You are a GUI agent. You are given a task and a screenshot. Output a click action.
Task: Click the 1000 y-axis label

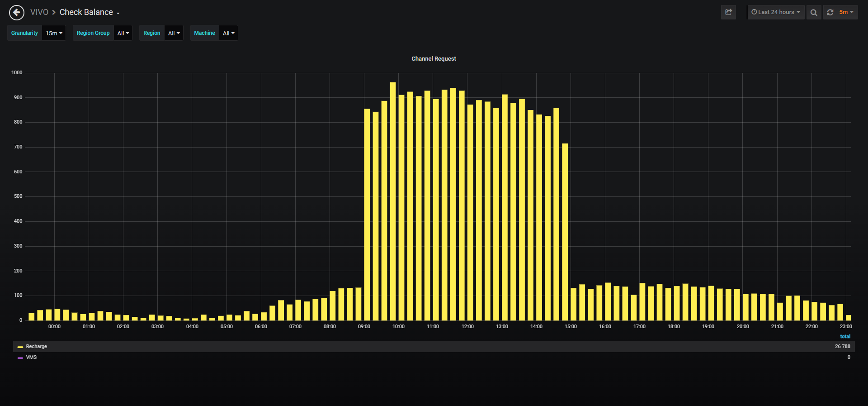click(17, 73)
